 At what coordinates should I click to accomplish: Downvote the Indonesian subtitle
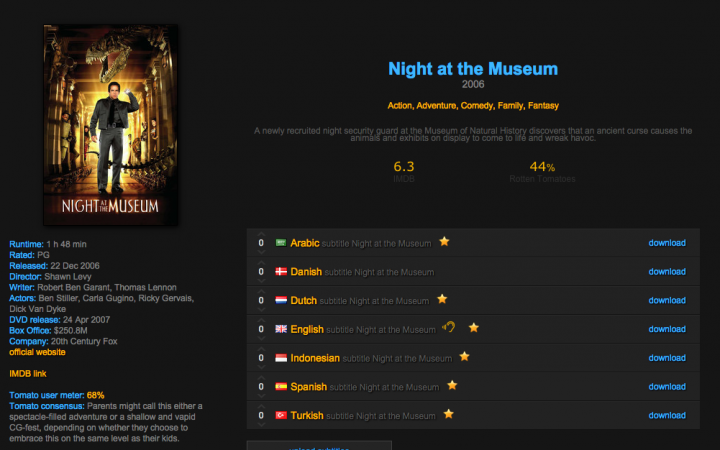point(261,367)
